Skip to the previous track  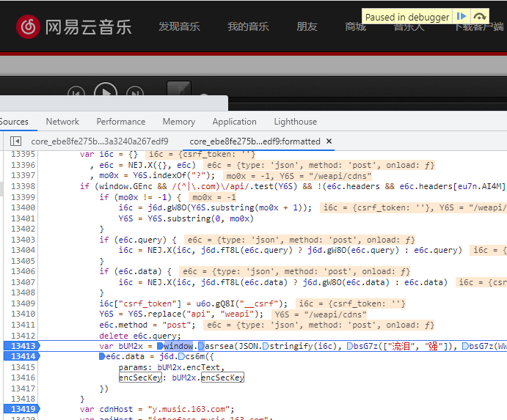click(76, 92)
